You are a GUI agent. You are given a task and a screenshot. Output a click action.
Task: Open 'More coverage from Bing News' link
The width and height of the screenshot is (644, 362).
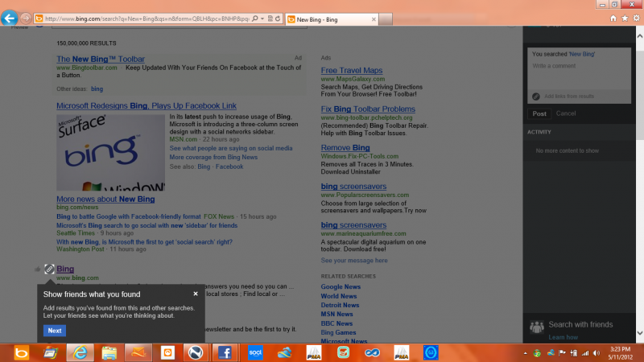(x=213, y=157)
